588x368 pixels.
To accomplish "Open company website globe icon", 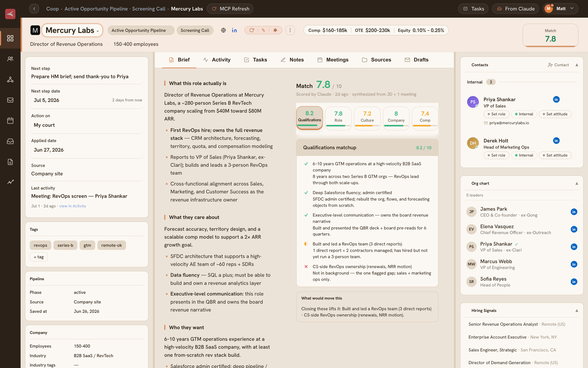I will point(223,30).
